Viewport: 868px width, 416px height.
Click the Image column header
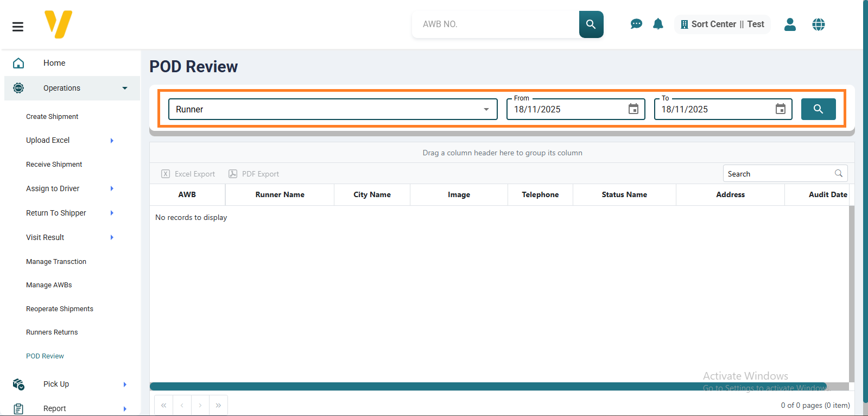coord(459,194)
